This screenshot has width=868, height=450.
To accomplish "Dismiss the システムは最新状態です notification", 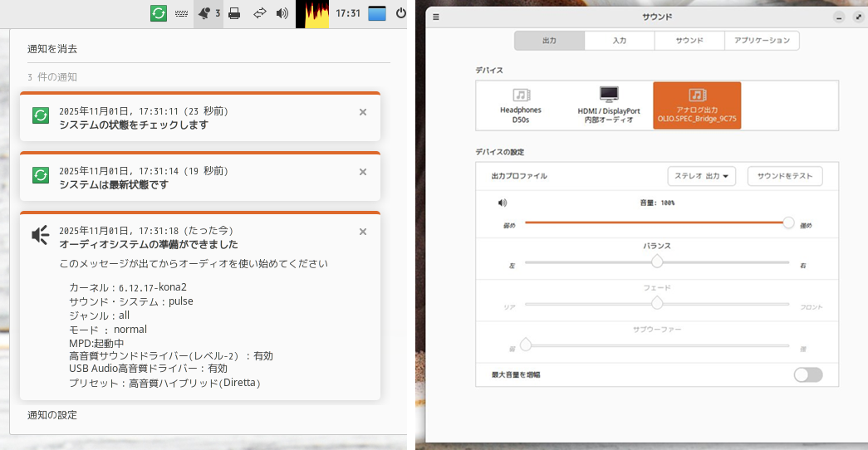I will pyautogui.click(x=363, y=172).
